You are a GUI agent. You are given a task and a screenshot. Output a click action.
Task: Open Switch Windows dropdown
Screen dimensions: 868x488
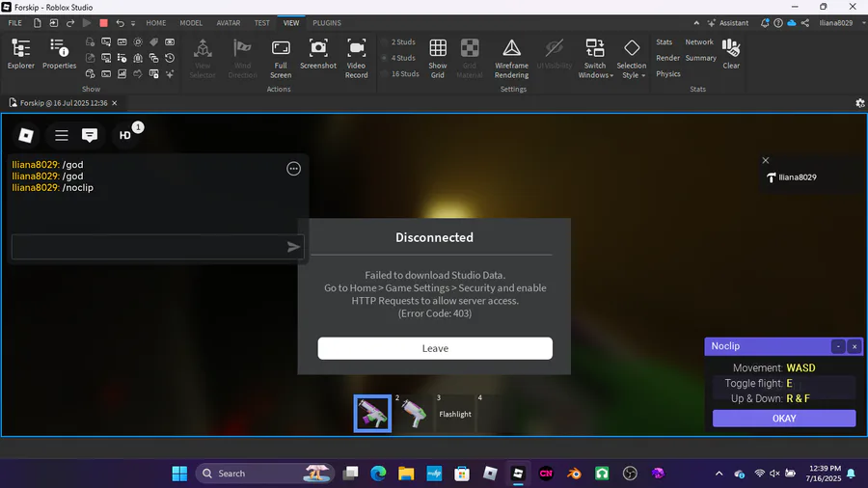pyautogui.click(x=595, y=59)
